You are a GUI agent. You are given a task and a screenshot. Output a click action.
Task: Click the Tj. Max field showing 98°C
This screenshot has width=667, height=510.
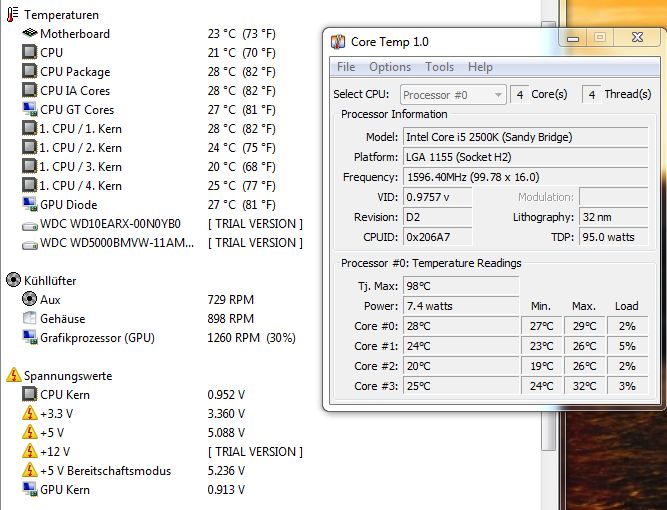(461, 286)
